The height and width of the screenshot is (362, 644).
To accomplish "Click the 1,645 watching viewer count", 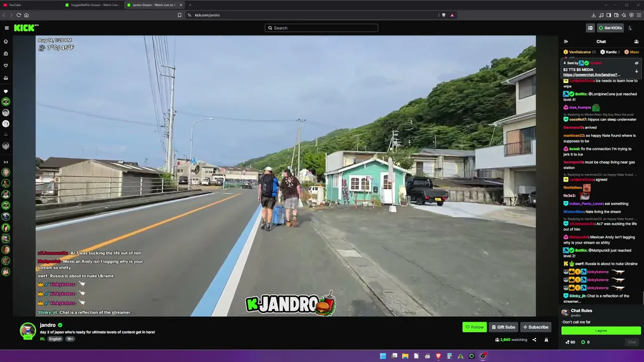I will click(x=511, y=340).
